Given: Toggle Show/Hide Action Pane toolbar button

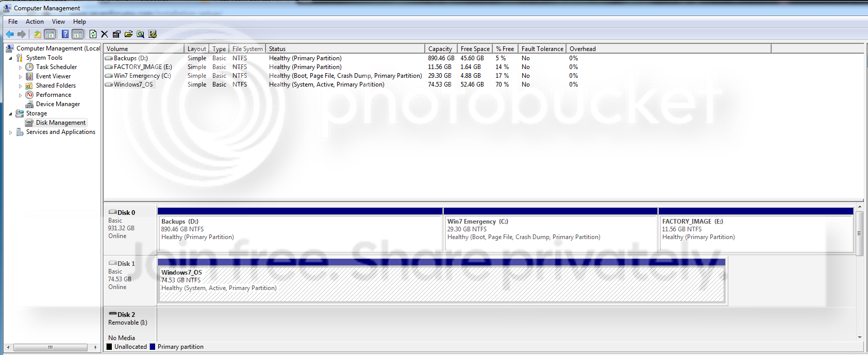Looking at the screenshot, I should coord(78,34).
